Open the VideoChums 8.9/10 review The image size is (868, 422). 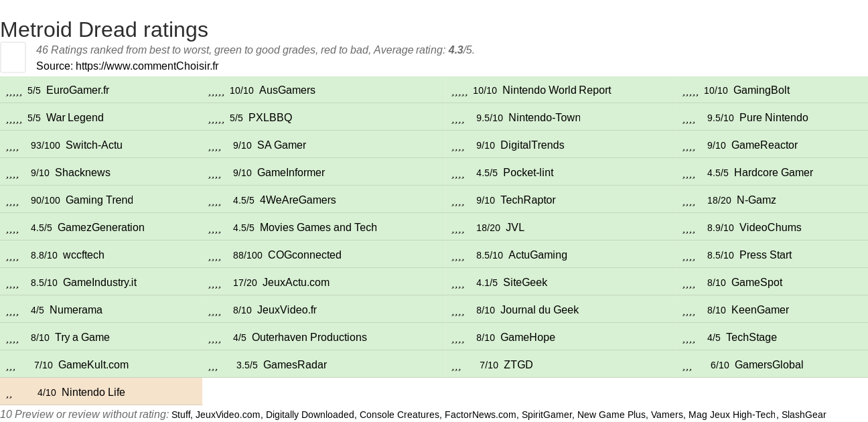point(770,228)
